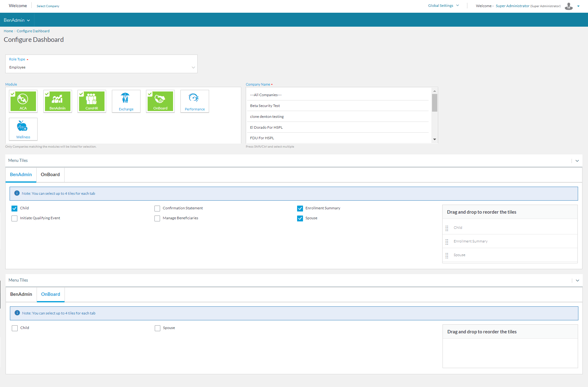This screenshot has height=387, width=588.
Task: Enable the Confirmation Statement checkbox
Action: pos(157,208)
